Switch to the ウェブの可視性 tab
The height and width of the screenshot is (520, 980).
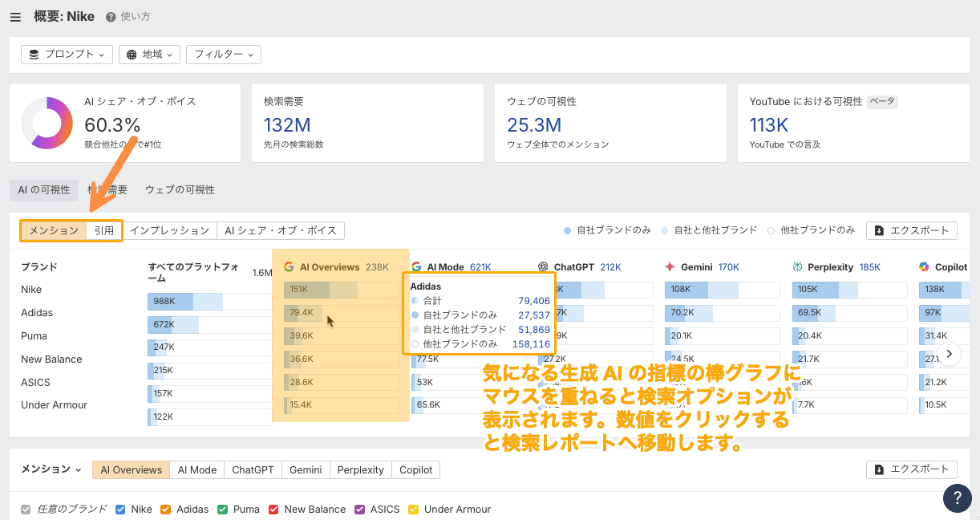180,190
